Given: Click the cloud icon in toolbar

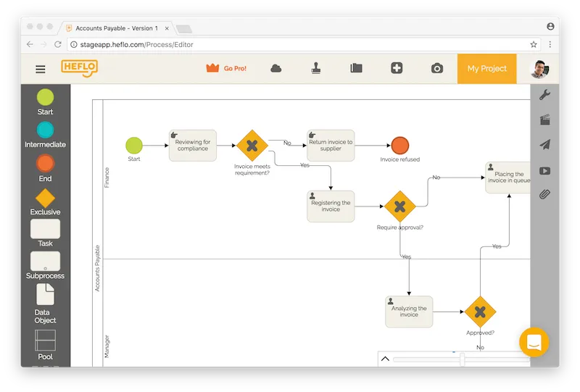Looking at the screenshot, I should pos(276,69).
